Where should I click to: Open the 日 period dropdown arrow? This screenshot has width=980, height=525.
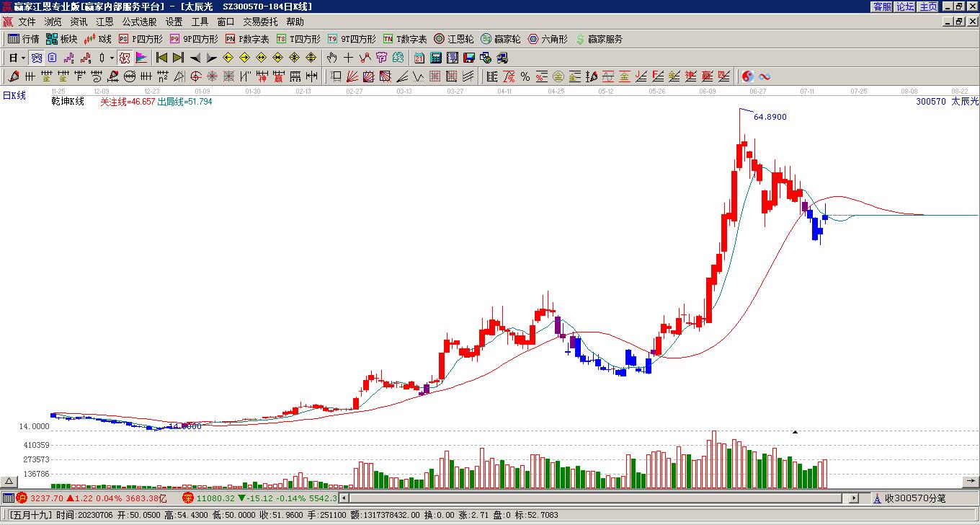(23, 58)
